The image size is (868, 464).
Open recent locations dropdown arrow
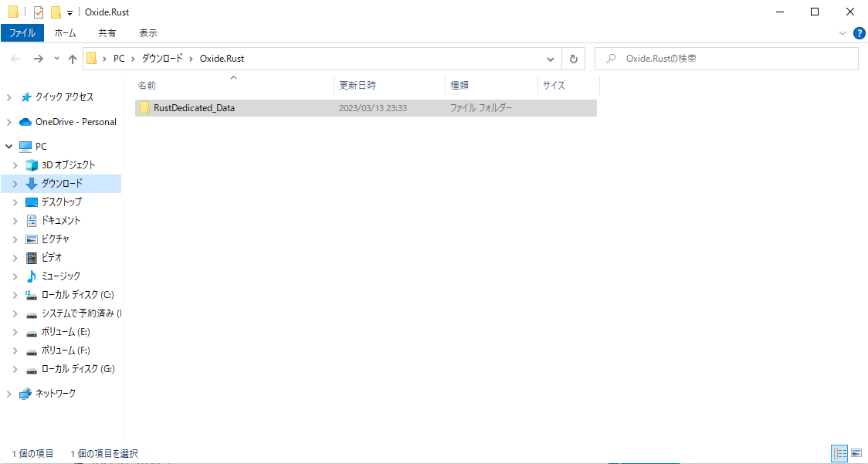point(56,59)
